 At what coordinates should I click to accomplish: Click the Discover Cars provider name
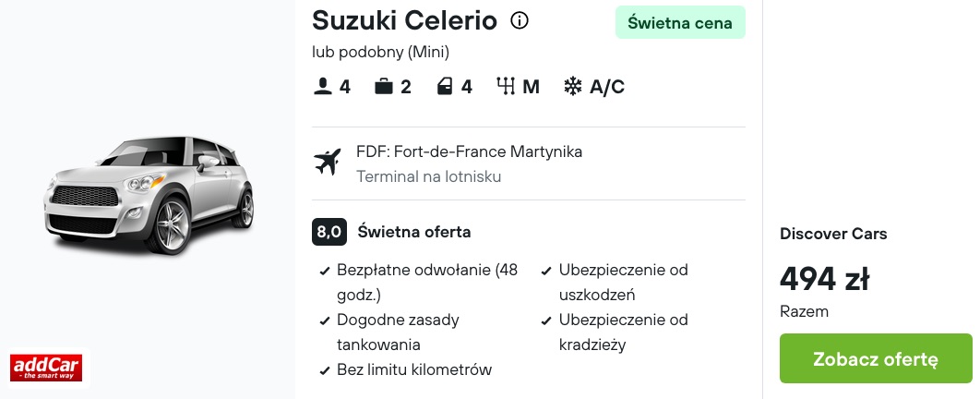833,234
